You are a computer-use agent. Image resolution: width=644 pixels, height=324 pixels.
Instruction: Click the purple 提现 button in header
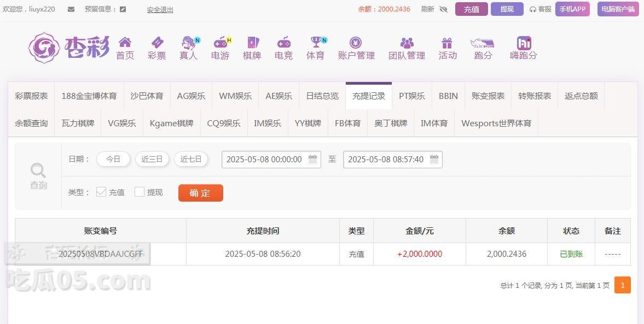point(507,9)
